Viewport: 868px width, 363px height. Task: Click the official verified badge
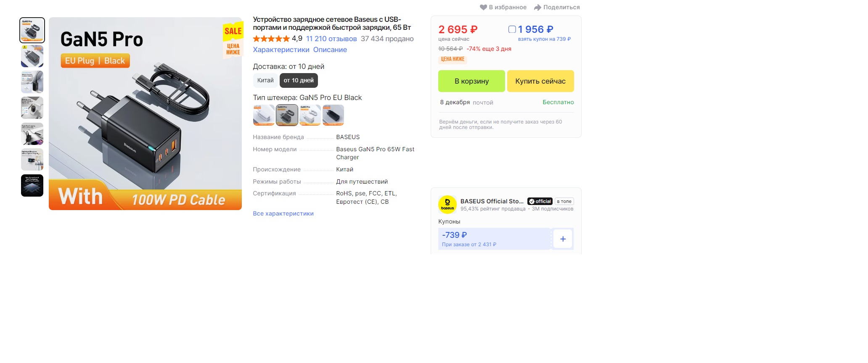[x=540, y=201]
